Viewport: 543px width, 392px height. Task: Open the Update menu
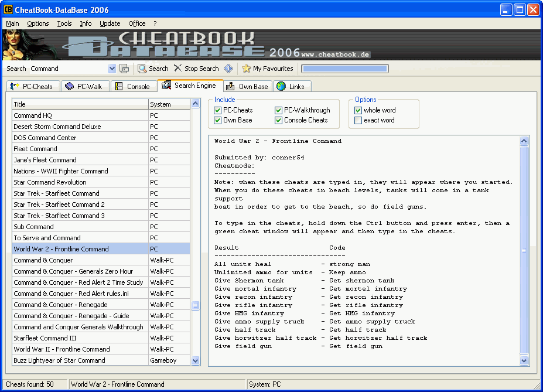tap(110, 23)
